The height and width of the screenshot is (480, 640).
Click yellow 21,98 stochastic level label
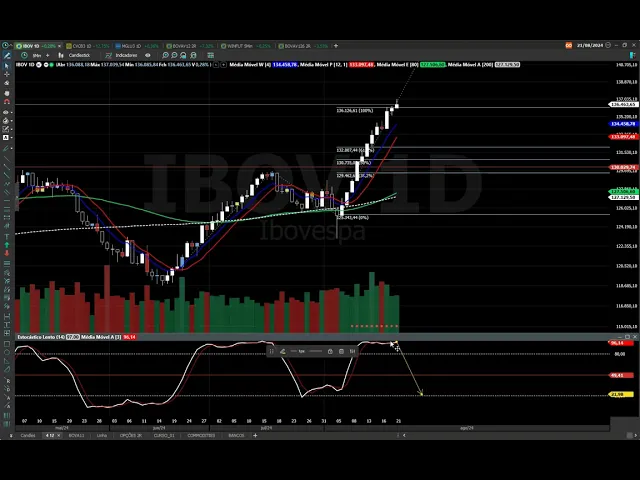pyautogui.click(x=621, y=395)
